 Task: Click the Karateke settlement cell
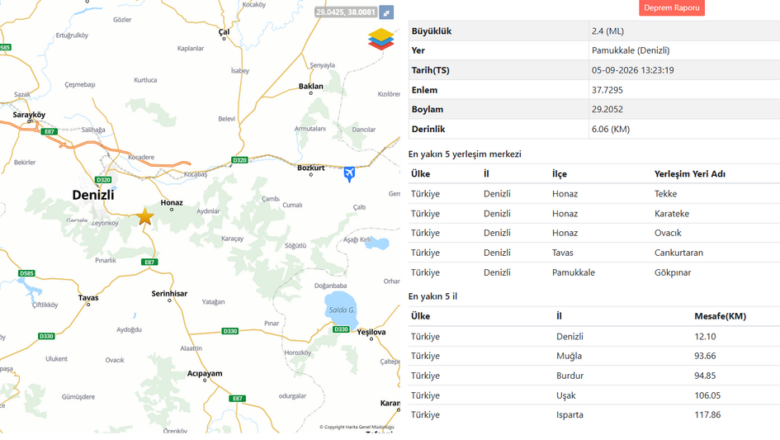pyautogui.click(x=672, y=213)
